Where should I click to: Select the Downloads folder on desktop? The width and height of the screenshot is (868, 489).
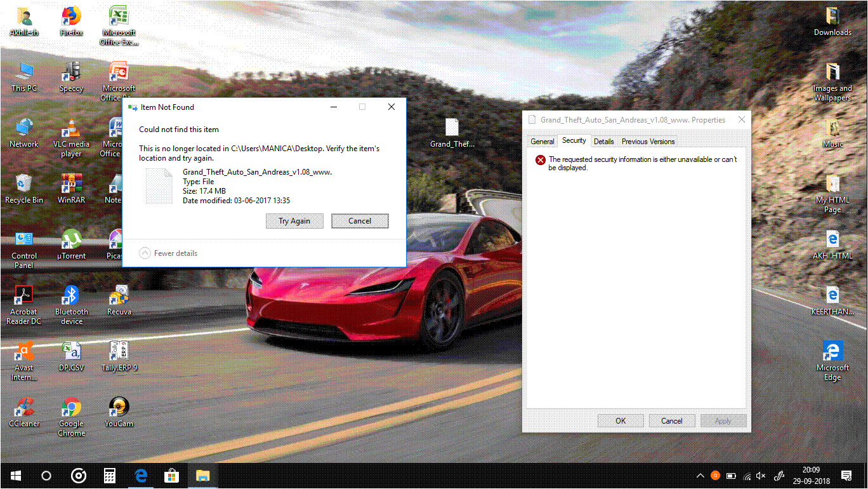click(832, 21)
